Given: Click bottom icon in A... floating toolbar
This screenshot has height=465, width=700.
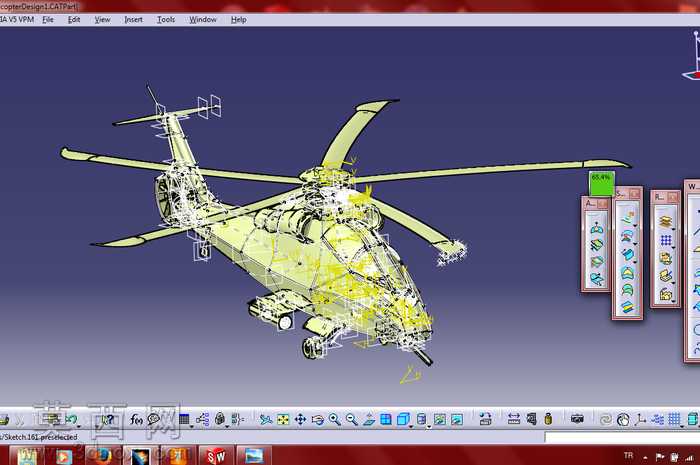Looking at the screenshot, I should click(x=597, y=279).
